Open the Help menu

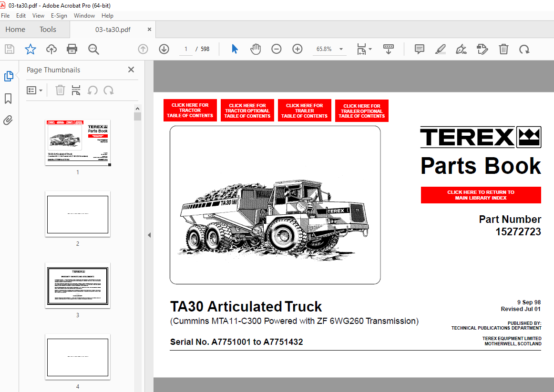107,16
